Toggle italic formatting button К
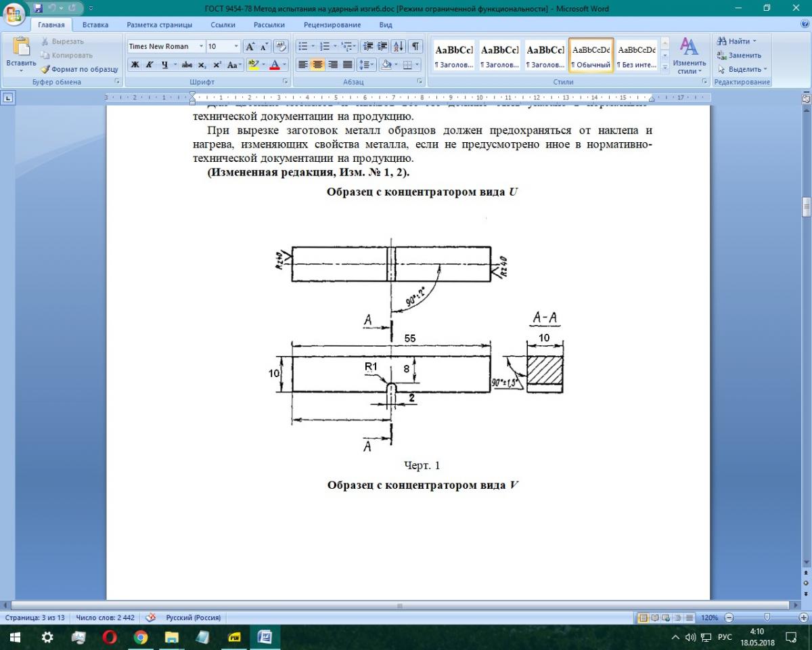The height and width of the screenshot is (650, 812). [149, 65]
